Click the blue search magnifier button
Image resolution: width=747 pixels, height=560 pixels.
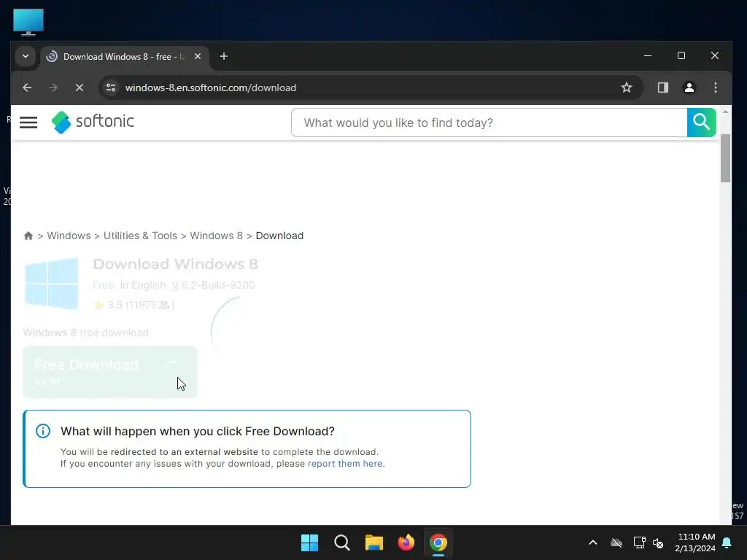[x=701, y=122]
